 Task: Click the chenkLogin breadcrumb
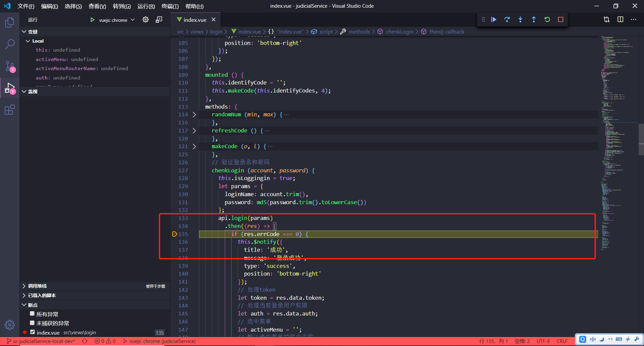tap(399, 32)
